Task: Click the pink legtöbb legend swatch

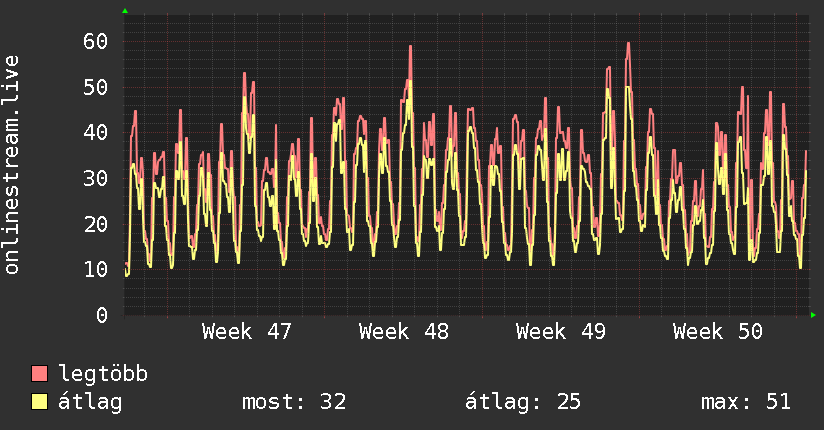Action: pos(39,374)
